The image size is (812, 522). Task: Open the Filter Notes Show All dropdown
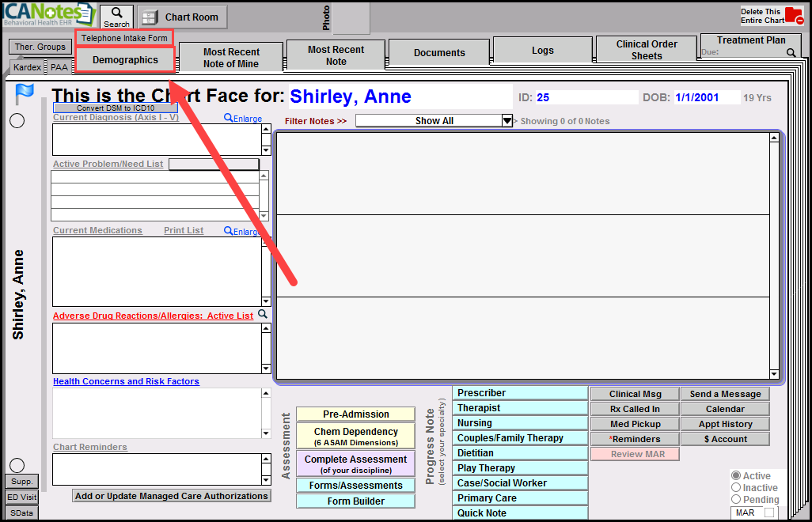pos(507,121)
